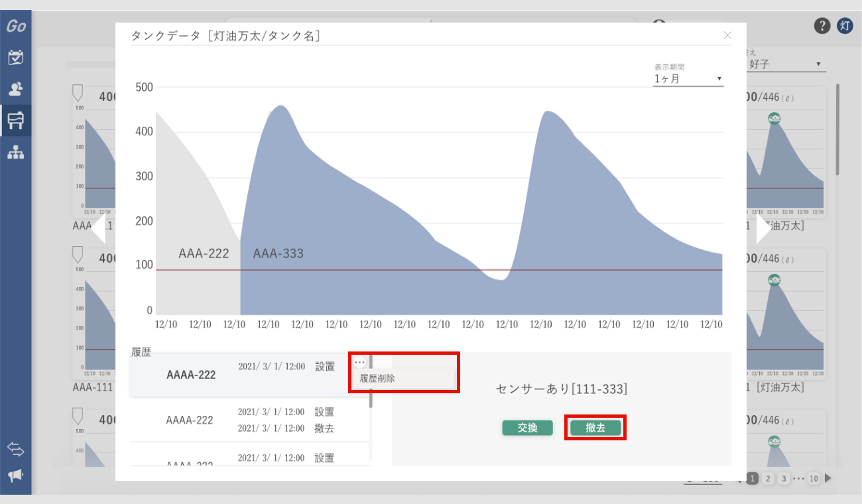This screenshot has width=862, height=504.
Task: Click the 灯 user avatar
Action: tap(845, 26)
